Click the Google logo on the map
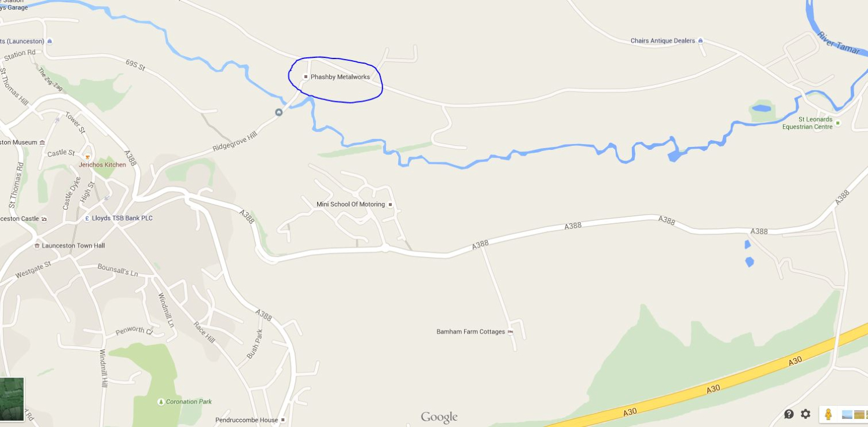Viewport: 868px width, 427px height. (439, 417)
